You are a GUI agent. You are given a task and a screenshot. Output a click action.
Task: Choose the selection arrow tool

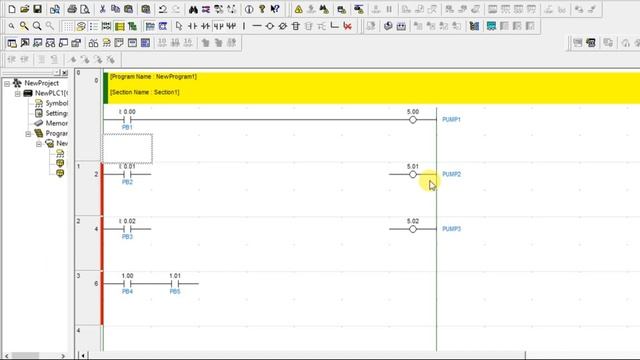[179, 26]
